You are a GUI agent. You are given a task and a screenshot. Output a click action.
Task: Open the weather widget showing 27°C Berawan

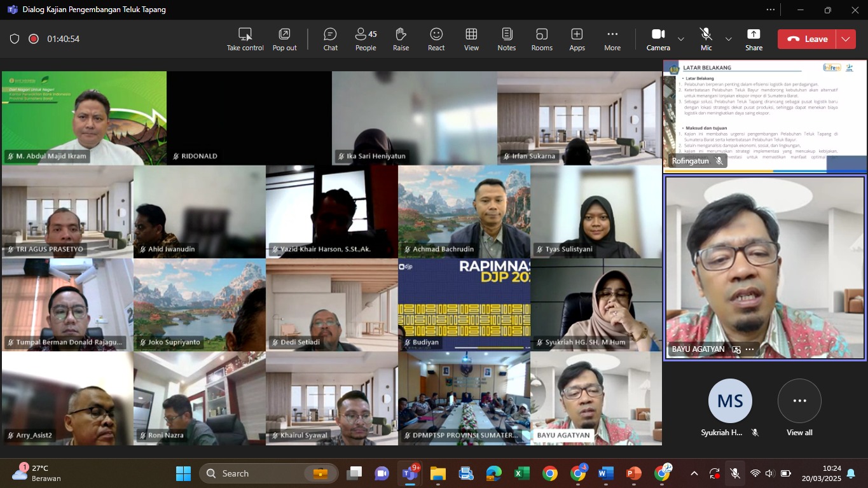tap(36, 473)
